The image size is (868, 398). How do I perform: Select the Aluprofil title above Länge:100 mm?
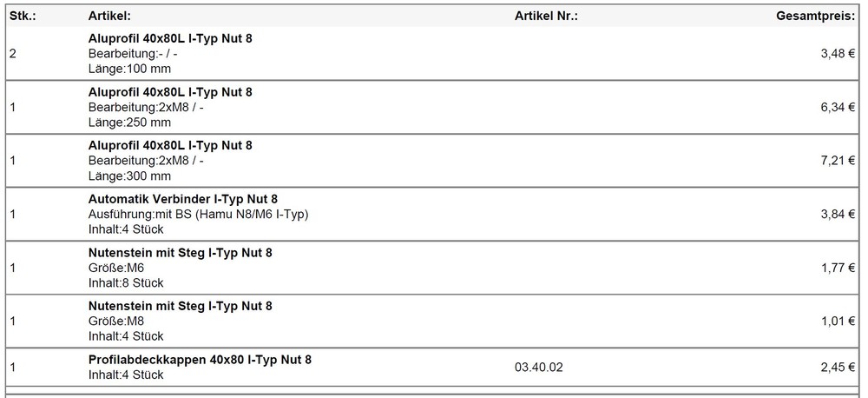pyautogui.click(x=170, y=38)
